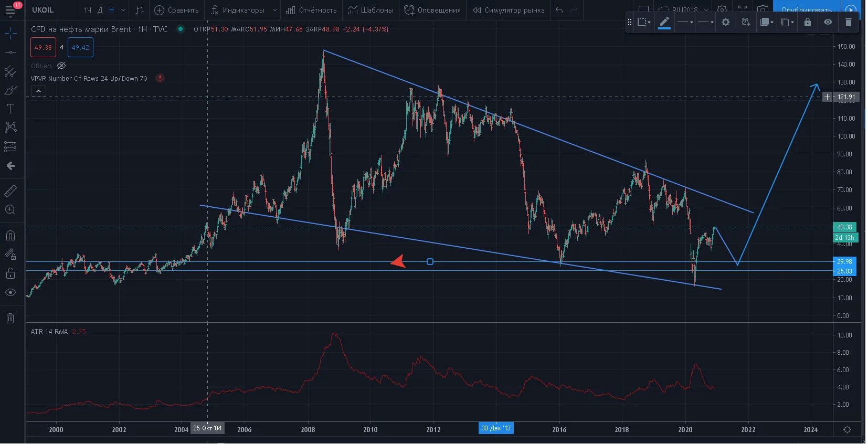The height and width of the screenshot is (444, 868).
Task: Open the selected drawing template dropdown
Action: 644,22
